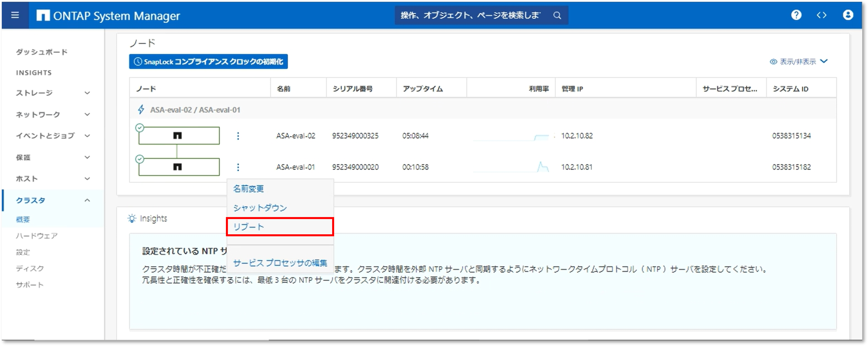
Task: Go to ハードウェア under クラスタ
Action: point(37,236)
